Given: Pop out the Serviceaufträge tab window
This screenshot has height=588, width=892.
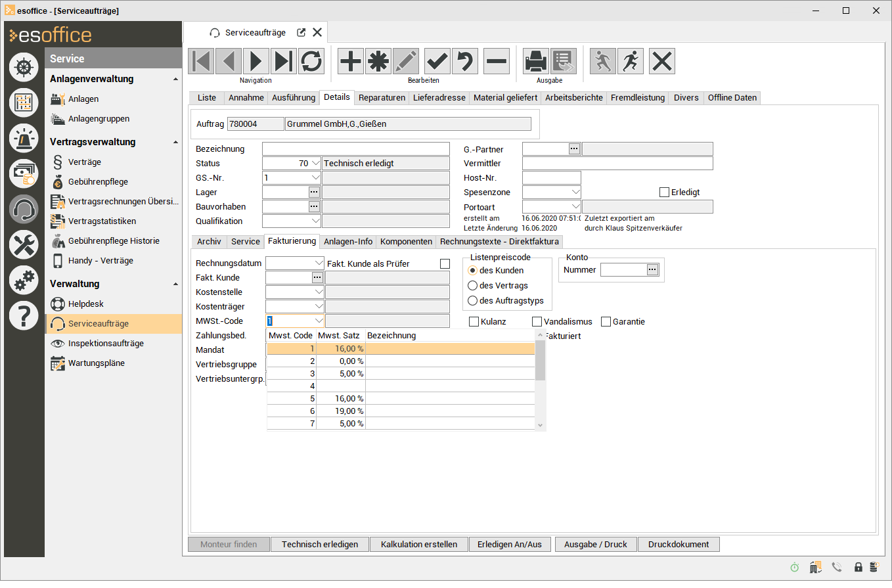Looking at the screenshot, I should pos(301,32).
